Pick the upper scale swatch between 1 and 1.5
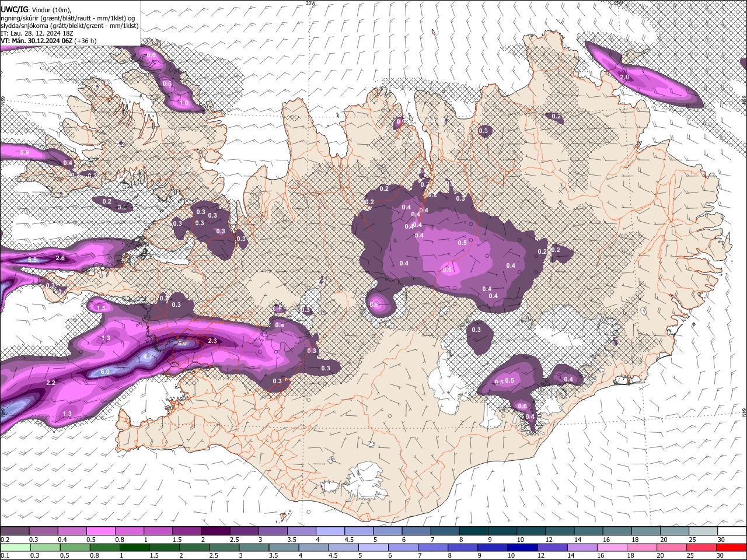747x560 pixels. (x=158, y=531)
